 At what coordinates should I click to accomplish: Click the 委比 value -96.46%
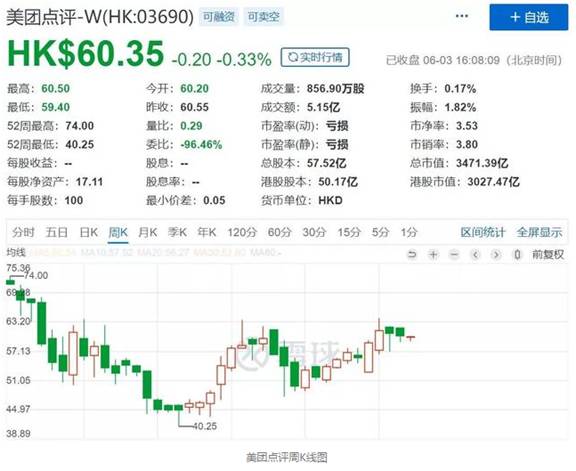(x=201, y=144)
